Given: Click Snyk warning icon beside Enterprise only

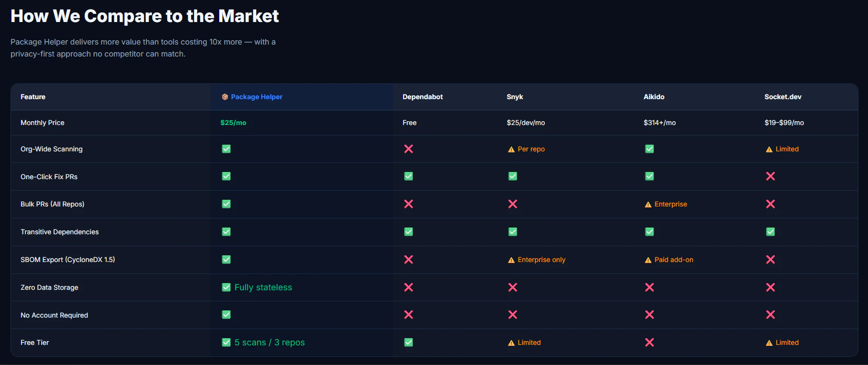Looking at the screenshot, I should (x=511, y=260).
